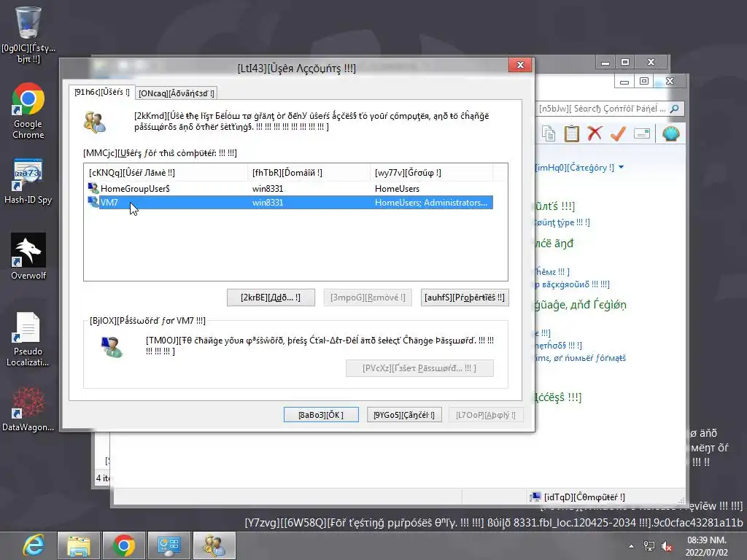Open the Language and Region heading link
The width and height of the screenshot is (747, 560).
coord(581,304)
